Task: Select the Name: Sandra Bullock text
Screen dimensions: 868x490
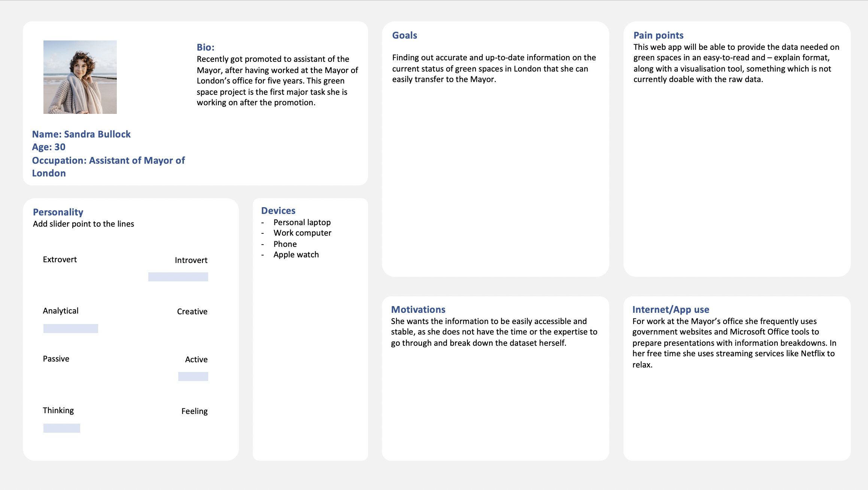Action: (x=81, y=134)
